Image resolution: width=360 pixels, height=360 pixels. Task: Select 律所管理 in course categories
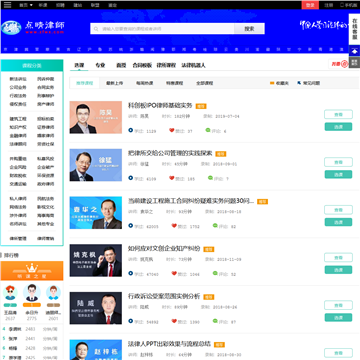[18, 239]
